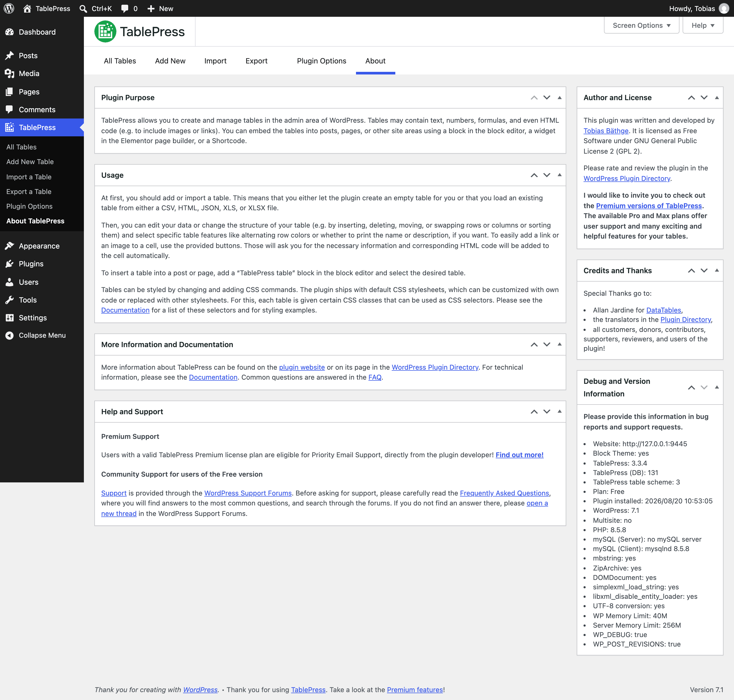This screenshot has width=734, height=700.
Task: Collapse the Help and Support panel
Action: click(559, 412)
